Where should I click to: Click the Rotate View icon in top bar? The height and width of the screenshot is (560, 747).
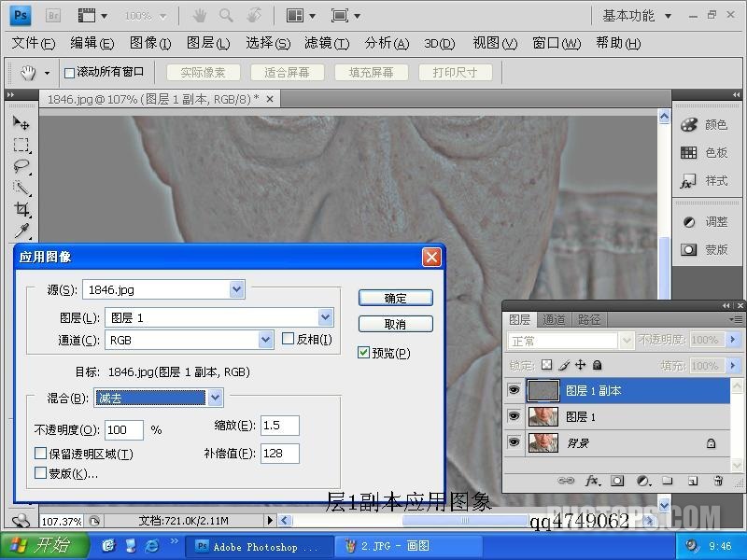coord(254,16)
